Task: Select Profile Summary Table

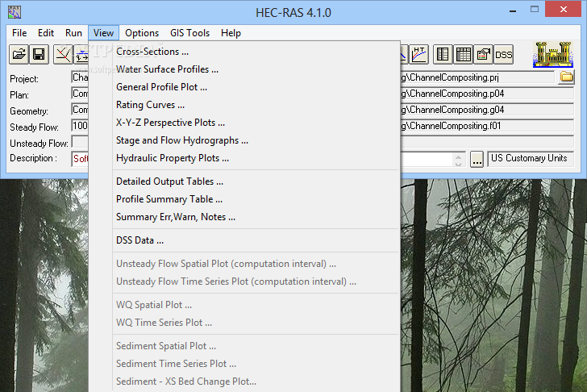Action: [x=244, y=199]
